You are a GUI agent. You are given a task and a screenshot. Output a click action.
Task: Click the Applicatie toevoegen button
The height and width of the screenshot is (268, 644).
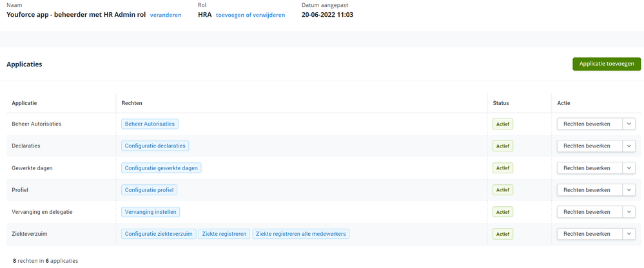click(607, 64)
